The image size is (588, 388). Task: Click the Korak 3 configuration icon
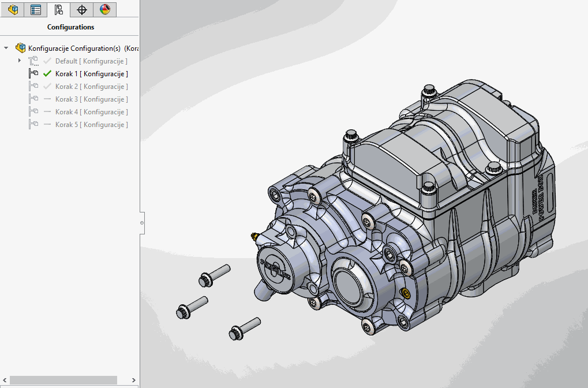[33, 99]
